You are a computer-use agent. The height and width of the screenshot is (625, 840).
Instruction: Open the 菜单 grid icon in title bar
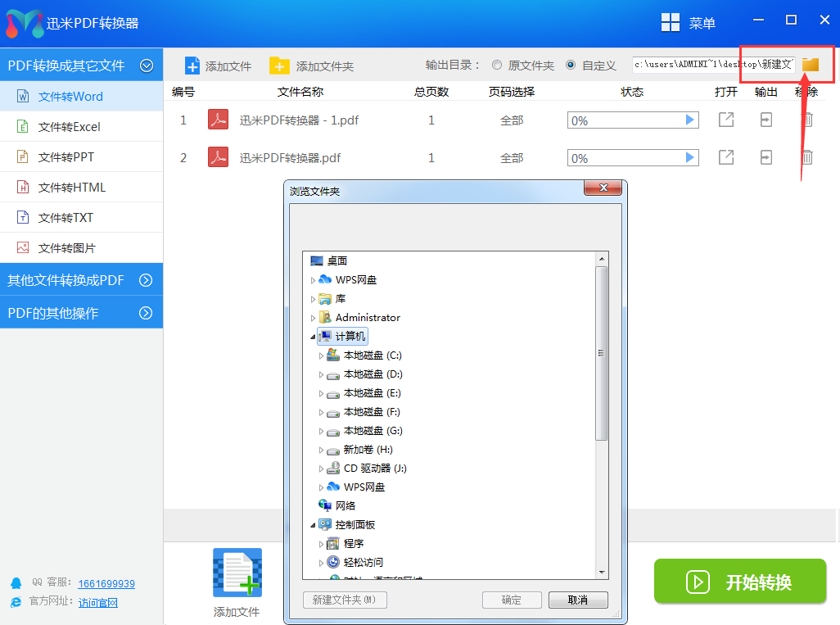point(671,23)
